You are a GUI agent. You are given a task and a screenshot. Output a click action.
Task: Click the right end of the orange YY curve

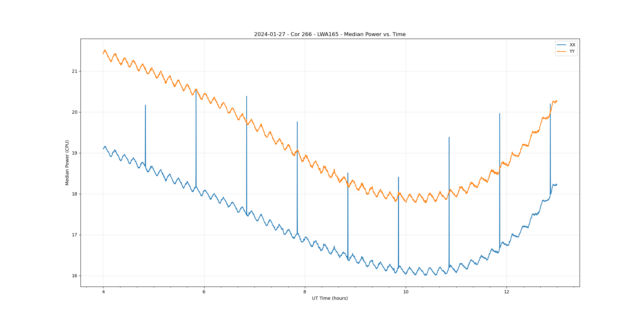(x=557, y=101)
